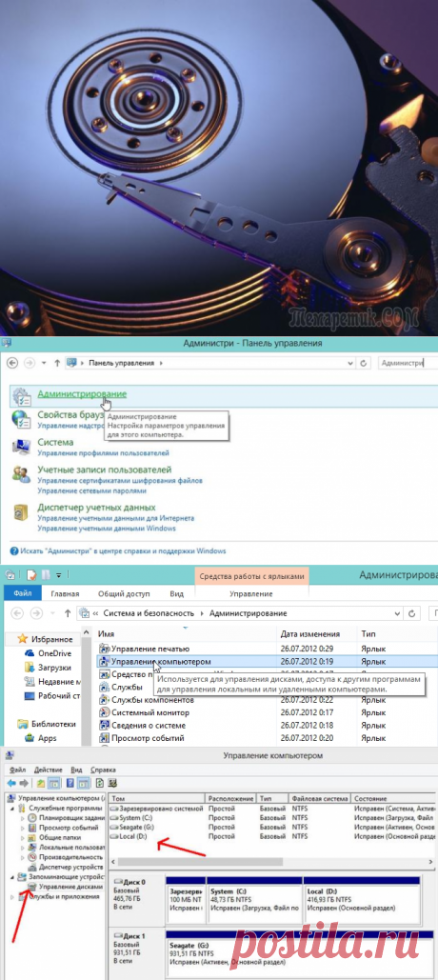Select Управление печатью shortcut

(x=149, y=649)
